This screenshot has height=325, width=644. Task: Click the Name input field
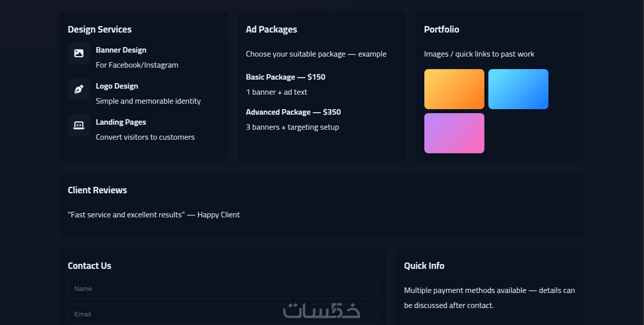point(222,289)
